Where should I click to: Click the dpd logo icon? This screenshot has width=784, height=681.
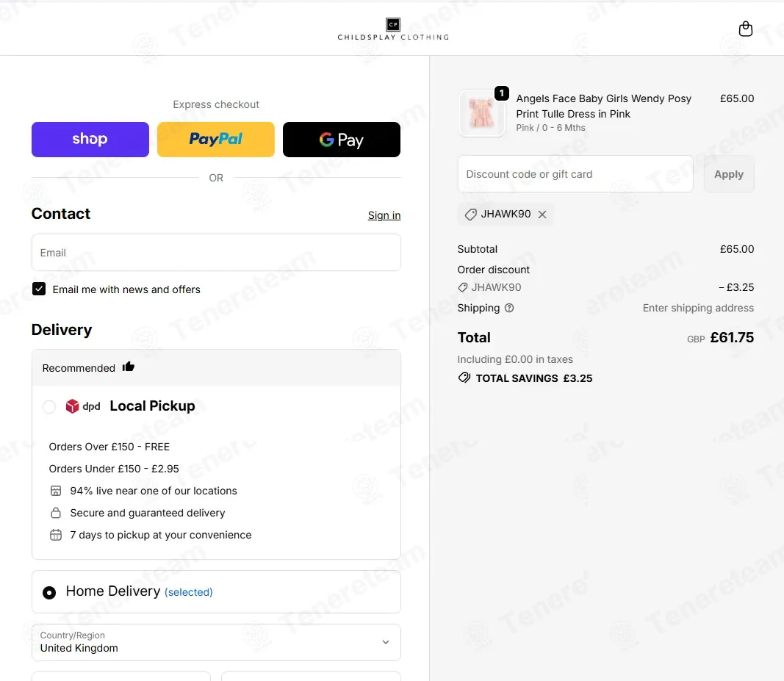(x=82, y=406)
